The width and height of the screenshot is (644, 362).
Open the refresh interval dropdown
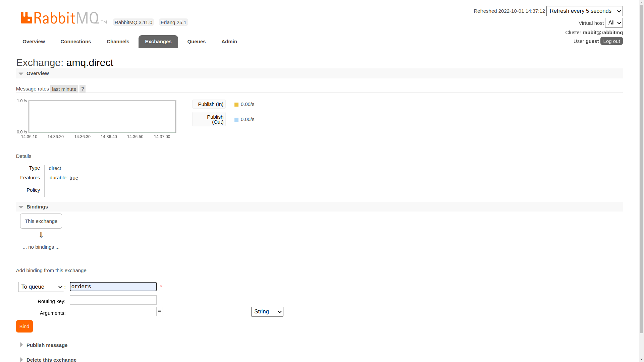click(584, 11)
